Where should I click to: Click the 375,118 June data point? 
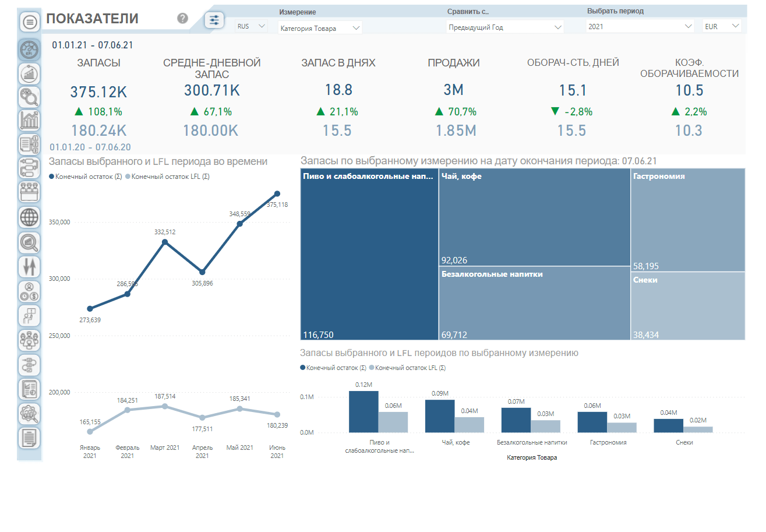pos(277,193)
